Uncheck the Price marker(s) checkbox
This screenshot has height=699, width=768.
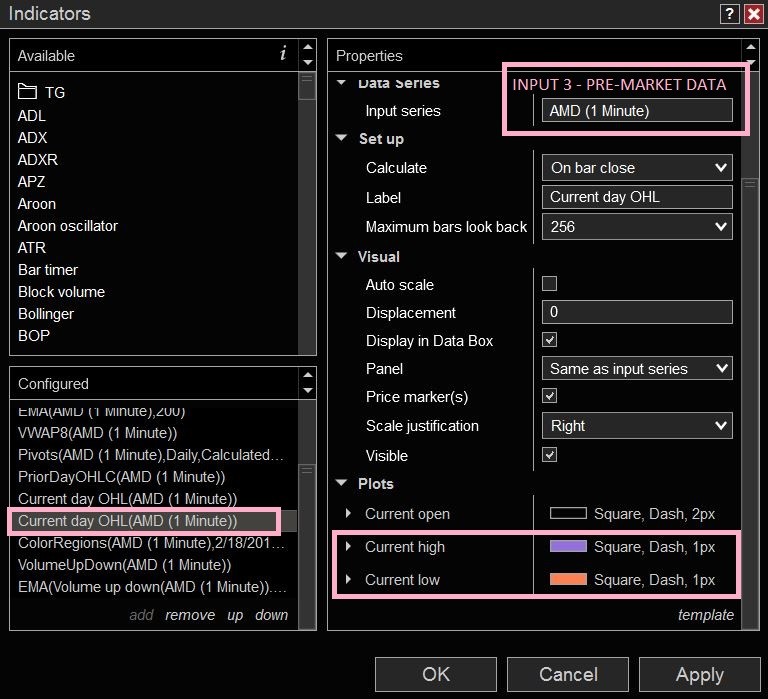click(x=550, y=396)
